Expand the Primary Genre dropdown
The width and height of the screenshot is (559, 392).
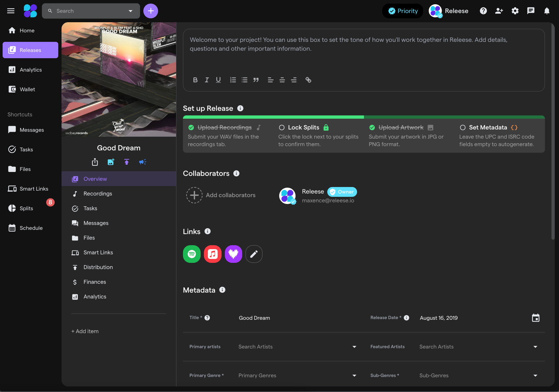[x=354, y=375]
